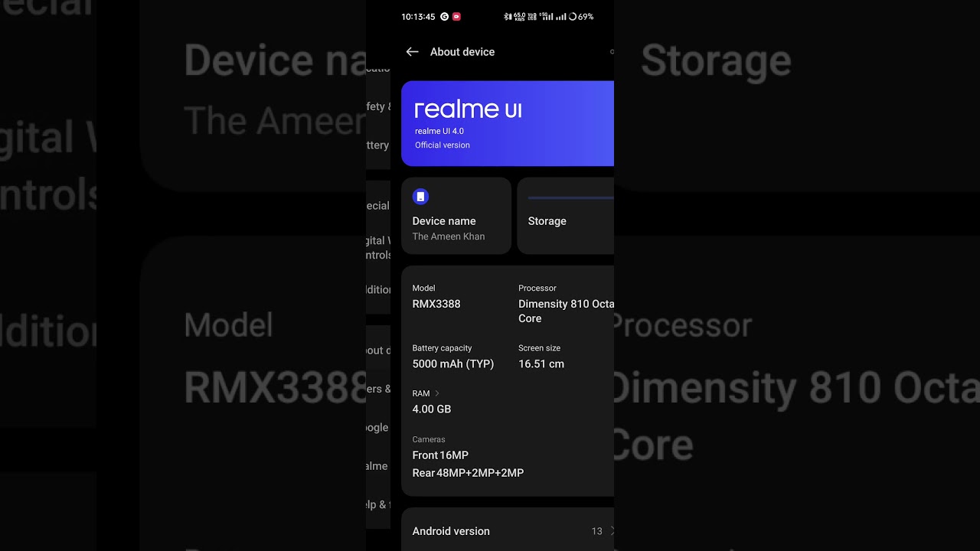Expand RAM details via its chevron

pos(437,393)
